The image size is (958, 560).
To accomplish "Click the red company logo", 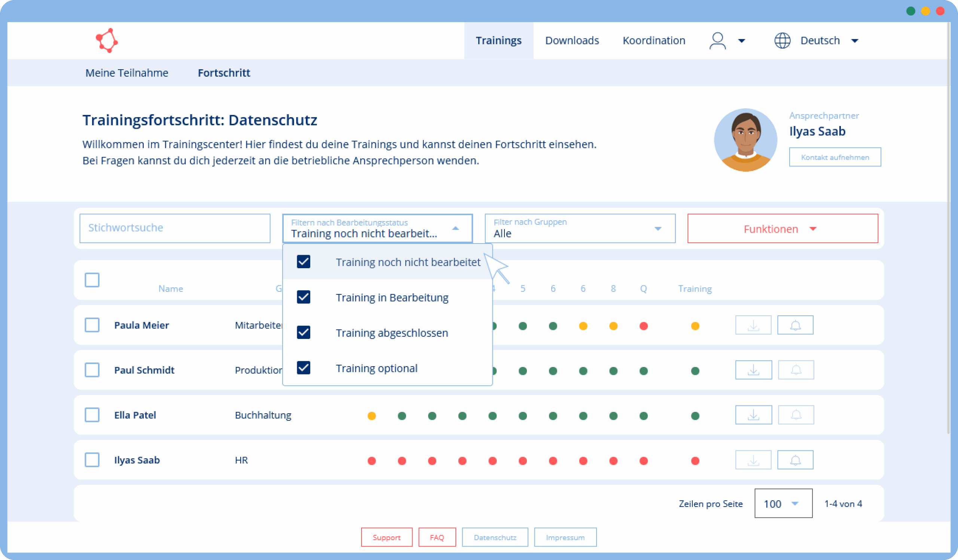I will (x=106, y=41).
